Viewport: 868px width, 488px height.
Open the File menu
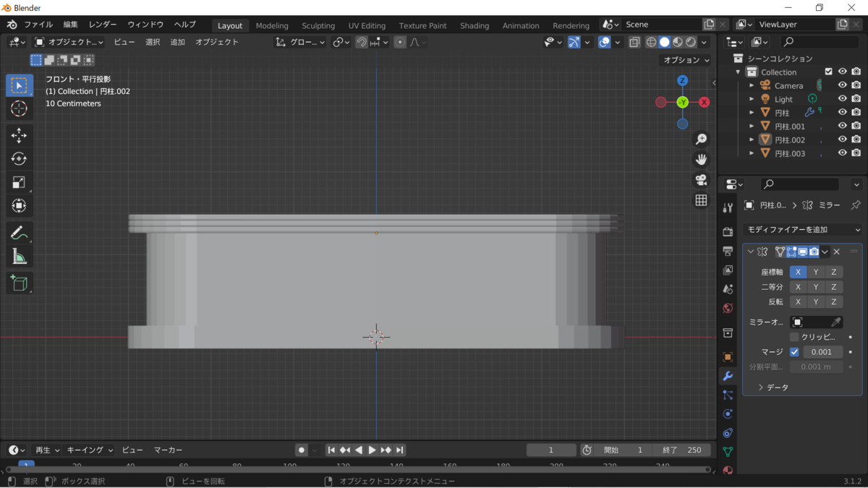click(38, 25)
